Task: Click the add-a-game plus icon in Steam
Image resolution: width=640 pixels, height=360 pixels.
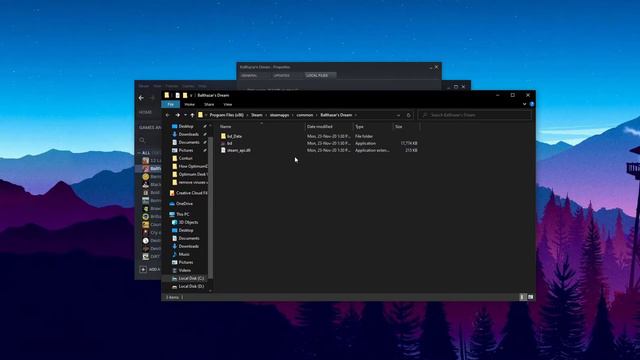Action: 143,269
